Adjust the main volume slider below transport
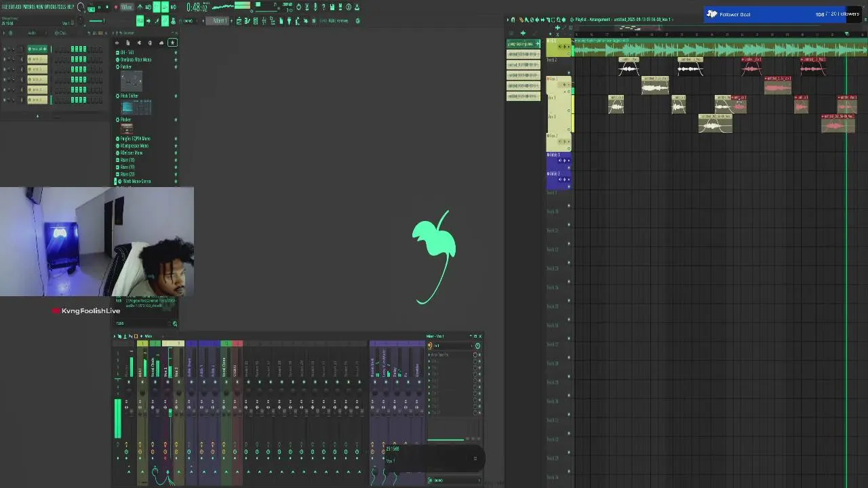Screen dimensions: 868x488 click(x=97, y=20)
